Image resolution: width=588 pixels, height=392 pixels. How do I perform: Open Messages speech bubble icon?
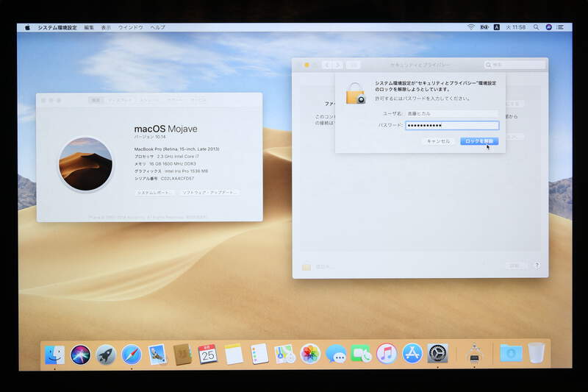(x=336, y=354)
